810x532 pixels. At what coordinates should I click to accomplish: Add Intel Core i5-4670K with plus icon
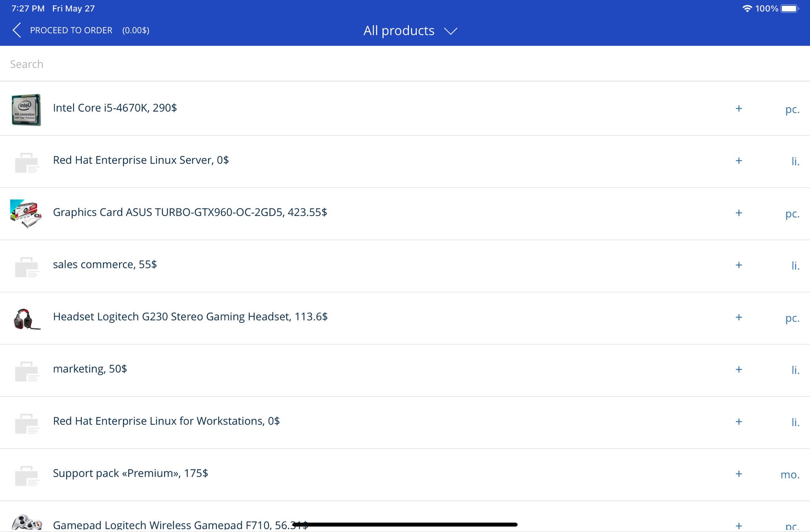point(738,109)
